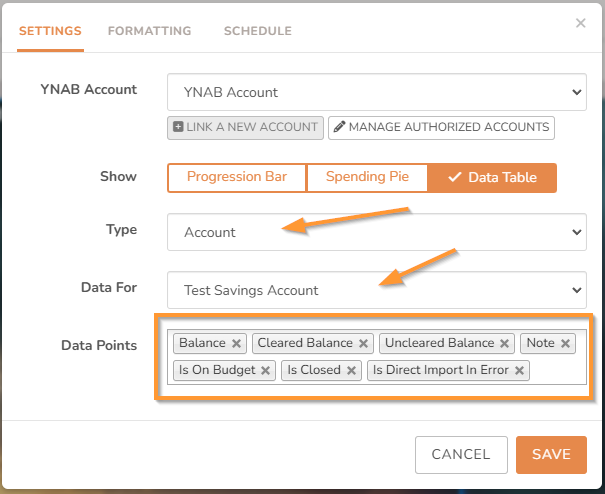Open the YNAB Account dropdown
Screen dimensions: 605x494
tap(377, 92)
